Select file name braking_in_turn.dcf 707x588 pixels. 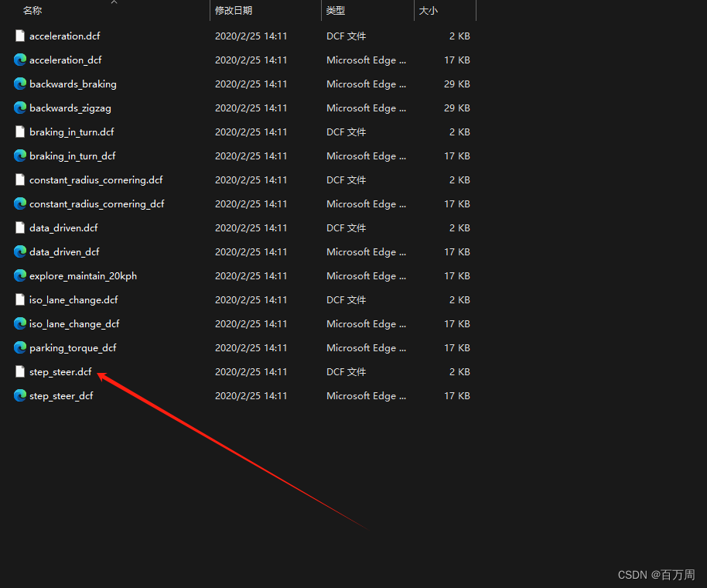click(x=72, y=132)
